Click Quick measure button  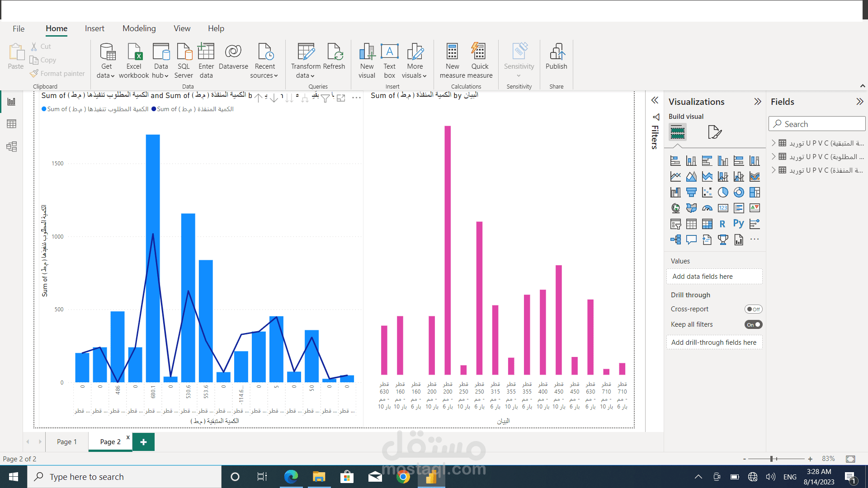coord(480,61)
